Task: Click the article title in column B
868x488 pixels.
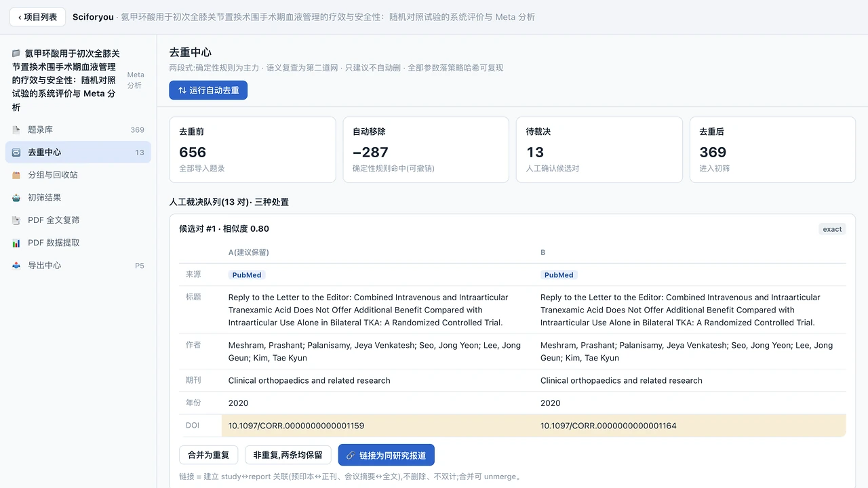Action: pos(680,310)
